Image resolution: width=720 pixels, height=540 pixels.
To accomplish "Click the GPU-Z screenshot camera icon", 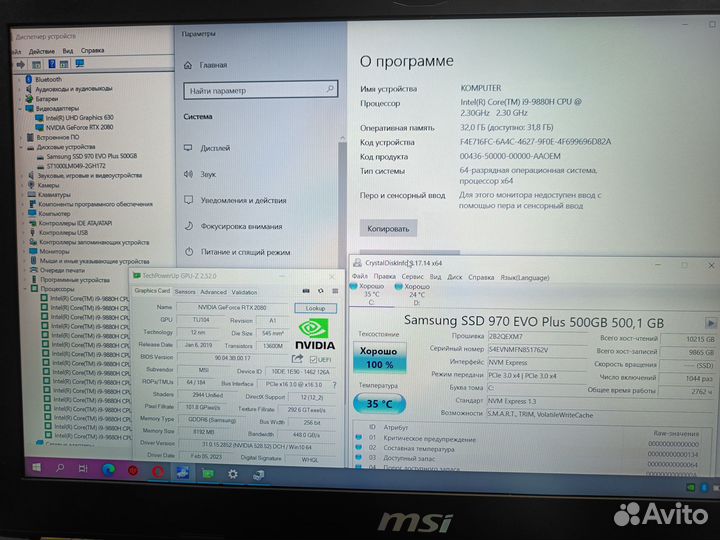I will pos(306,291).
